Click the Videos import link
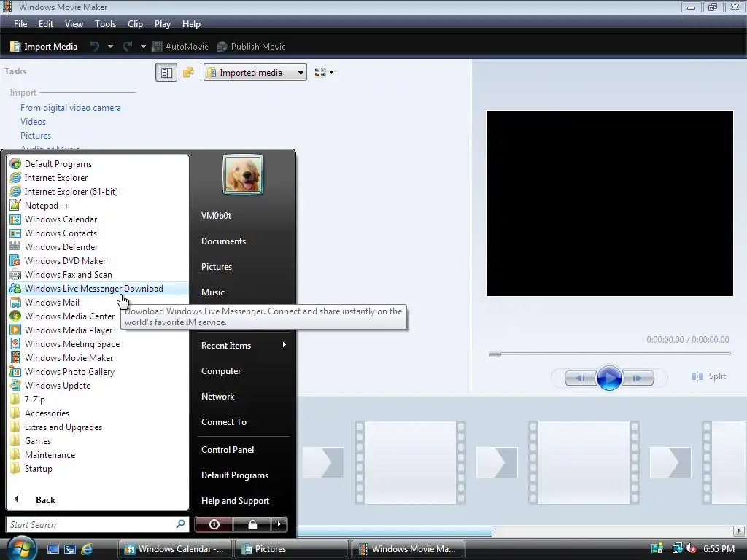 (33, 122)
